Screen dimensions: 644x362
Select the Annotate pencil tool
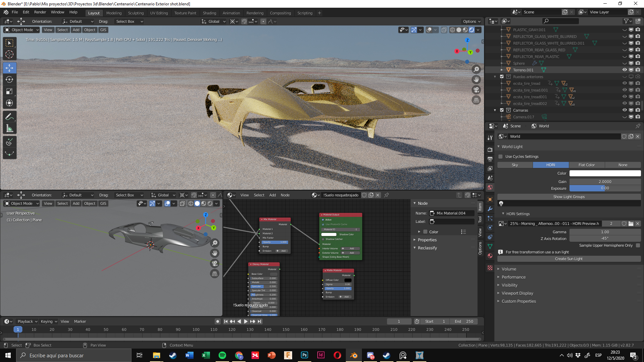coord(9,117)
